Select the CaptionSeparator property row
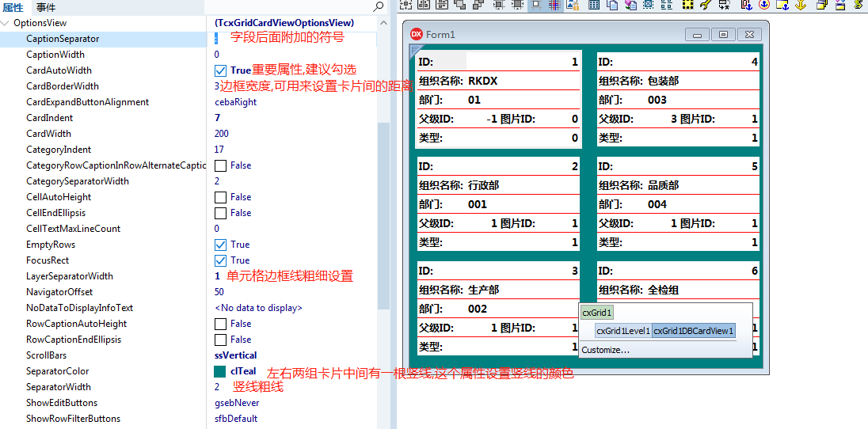868x429 pixels. click(103, 39)
